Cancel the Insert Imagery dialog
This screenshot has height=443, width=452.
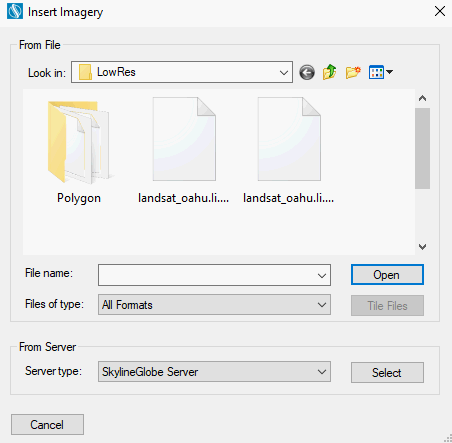pyautogui.click(x=47, y=425)
